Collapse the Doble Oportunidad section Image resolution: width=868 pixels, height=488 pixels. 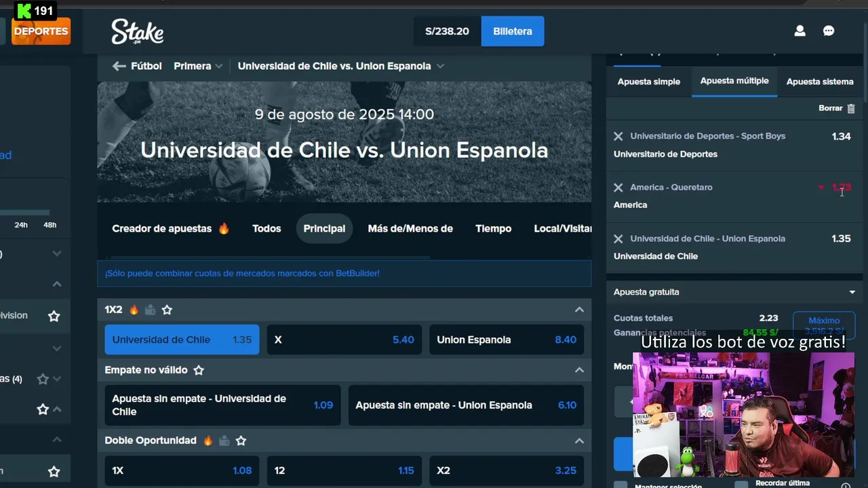coord(579,441)
